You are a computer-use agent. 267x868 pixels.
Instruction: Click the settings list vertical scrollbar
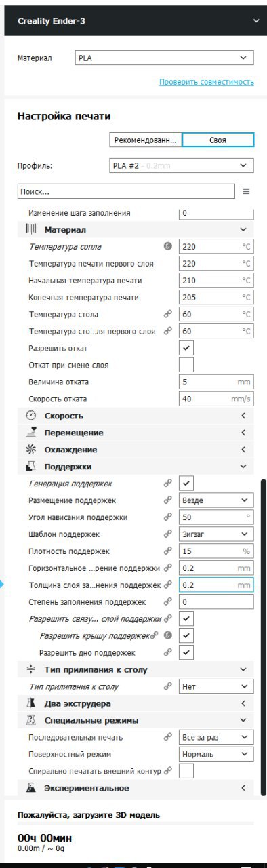point(263,637)
